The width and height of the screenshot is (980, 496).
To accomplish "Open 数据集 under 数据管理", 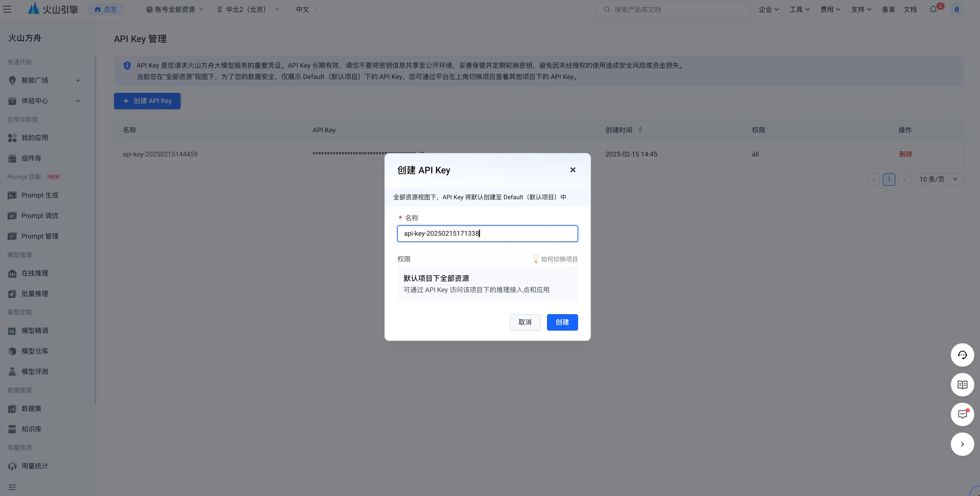I will click(x=31, y=409).
